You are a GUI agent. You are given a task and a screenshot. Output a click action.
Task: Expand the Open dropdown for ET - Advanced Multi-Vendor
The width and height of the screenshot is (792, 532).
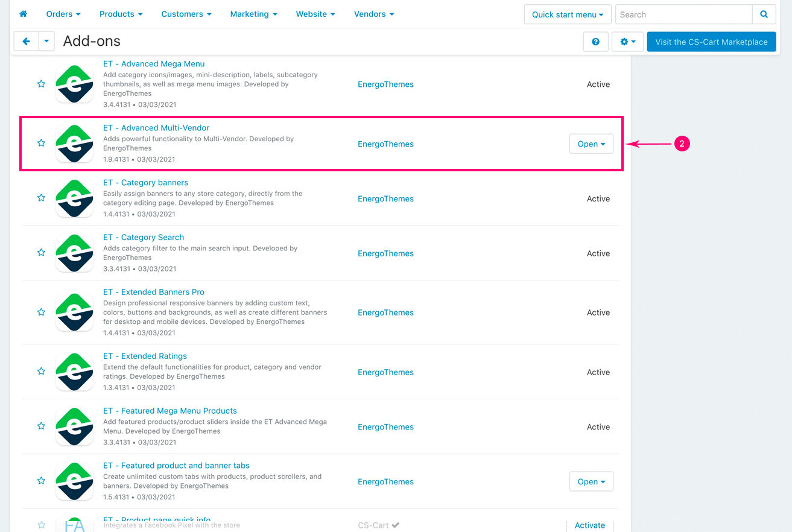(x=591, y=144)
